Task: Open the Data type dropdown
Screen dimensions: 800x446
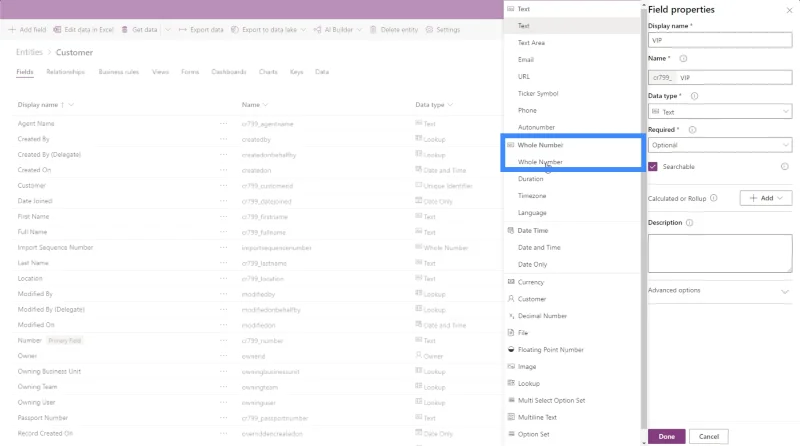Action: [x=720, y=112]
